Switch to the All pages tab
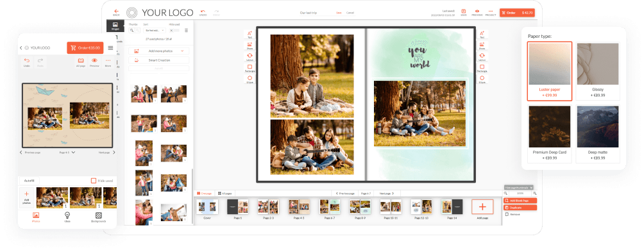The height and width of the screenshot is (250, 644). point(225,193)
